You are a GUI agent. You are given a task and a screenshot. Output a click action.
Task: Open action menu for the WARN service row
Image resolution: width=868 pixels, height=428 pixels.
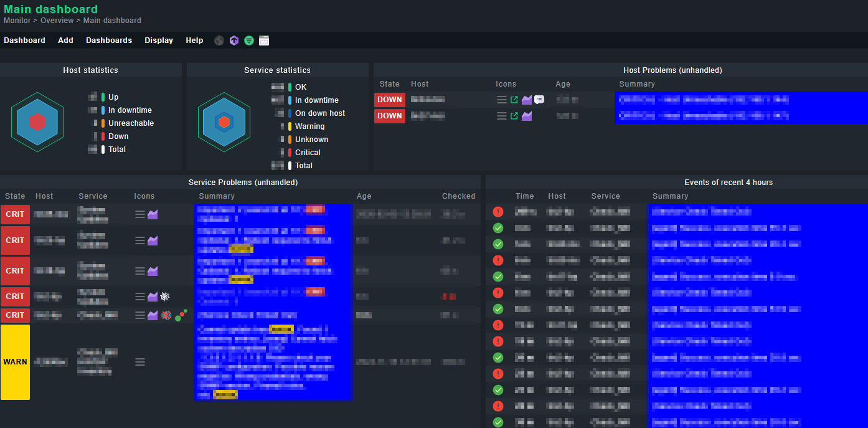click(x=140, y=362)
